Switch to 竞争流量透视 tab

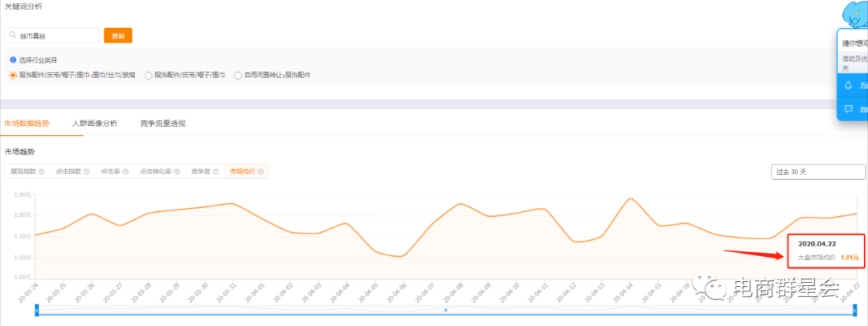[162, 124]
